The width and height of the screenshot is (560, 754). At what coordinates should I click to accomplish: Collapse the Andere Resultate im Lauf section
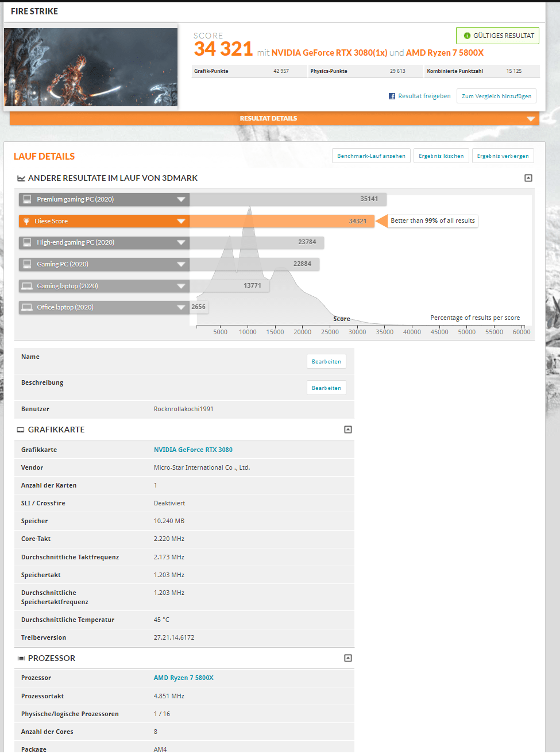click(x=528, y=178)
